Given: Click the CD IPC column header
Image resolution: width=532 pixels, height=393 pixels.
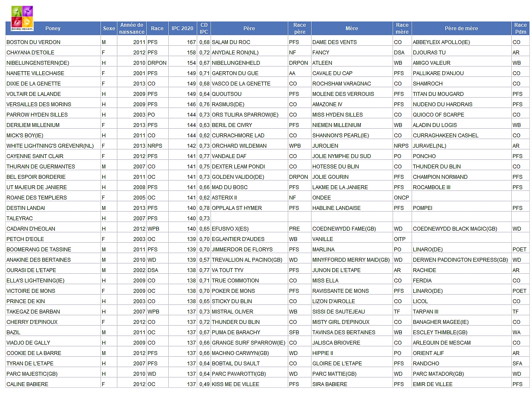Looking at the screenshot, I should 204,29.
